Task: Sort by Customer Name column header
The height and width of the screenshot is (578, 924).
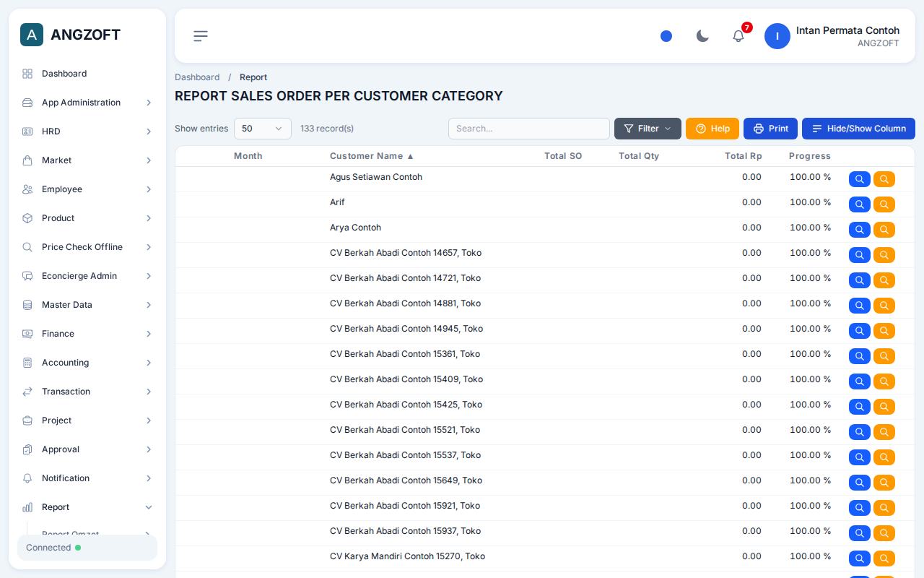Action: pyautogui.click(x=372, y=156)
